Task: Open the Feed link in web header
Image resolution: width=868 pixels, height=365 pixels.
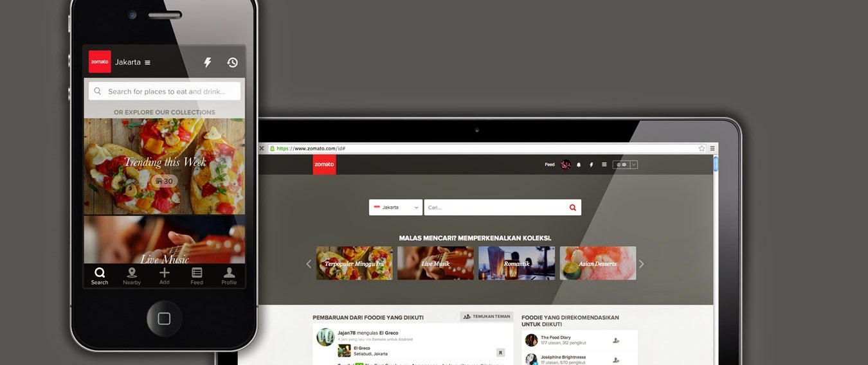Action: pos(549,165)
